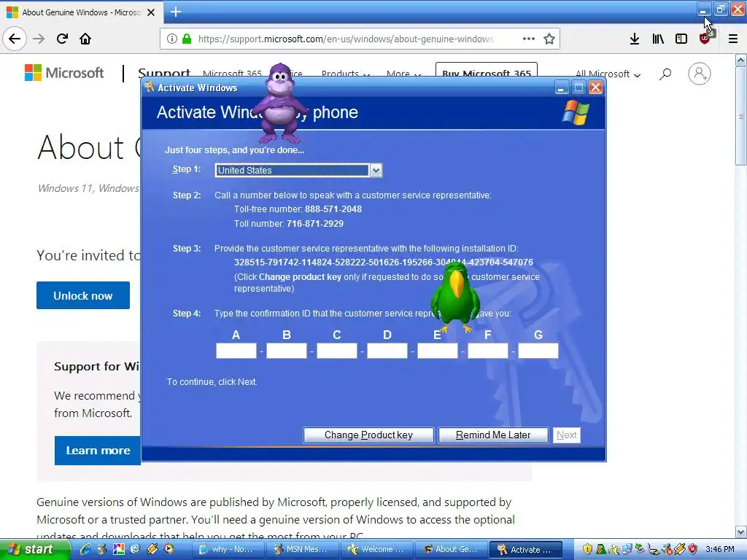The height and width of the screenshot is (560, 747).
Task: Click the 3:46 PM taskbar clock
Action: click(x=720, y=550)
